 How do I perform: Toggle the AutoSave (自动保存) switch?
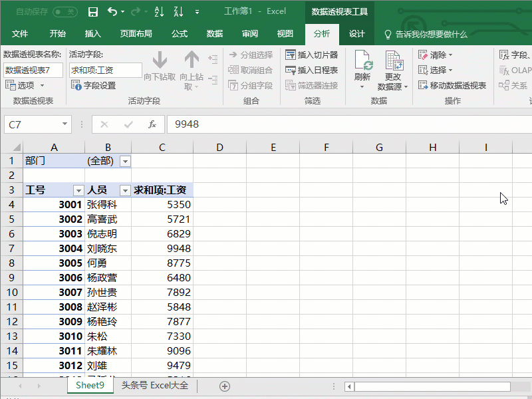[x=65, y=12]
